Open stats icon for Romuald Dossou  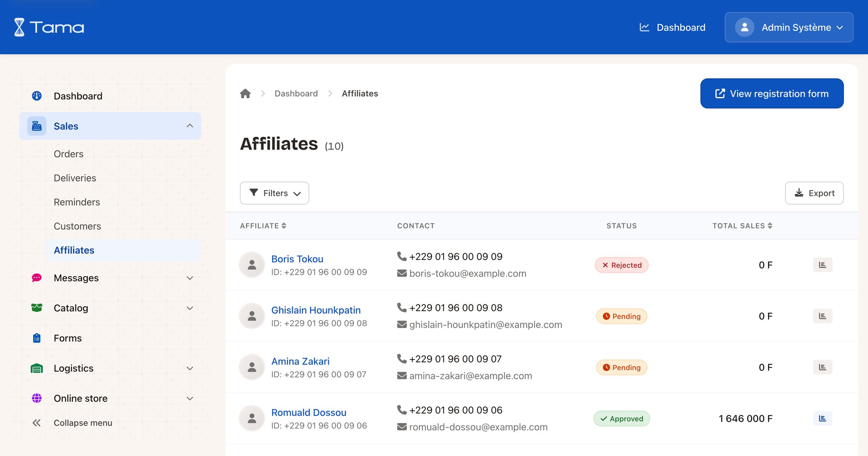pos(822,419)
